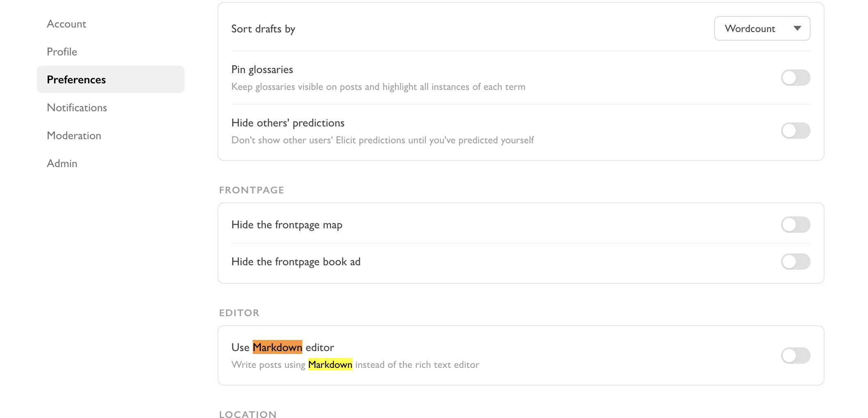868x418 pixels.
Task: Click the Hide the frontpage map label
Action: tap(287, 225)
